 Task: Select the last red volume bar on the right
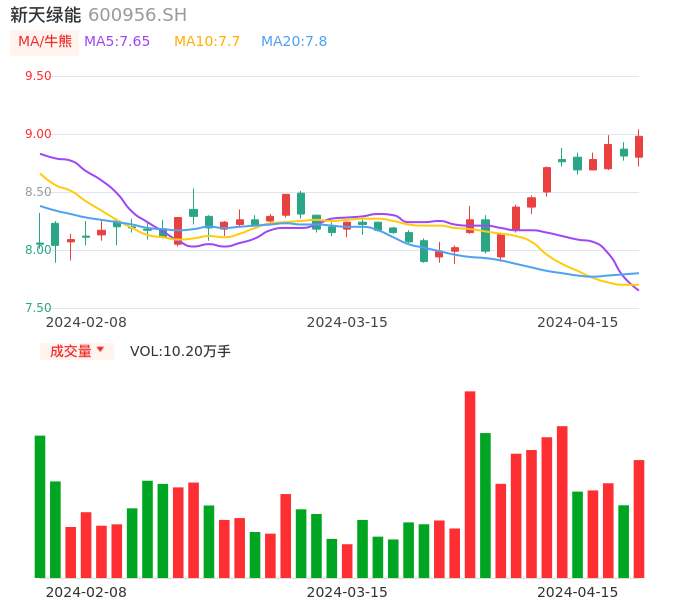[x=639, y=519]
